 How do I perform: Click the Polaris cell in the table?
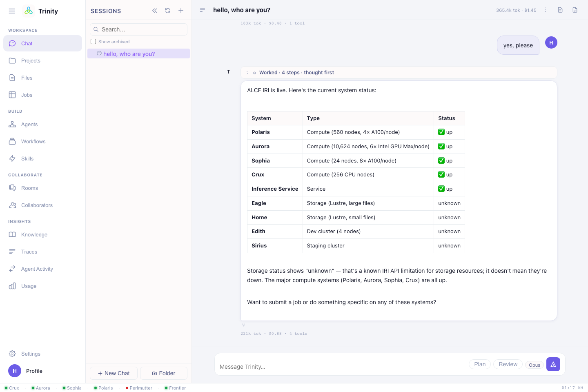275,132
